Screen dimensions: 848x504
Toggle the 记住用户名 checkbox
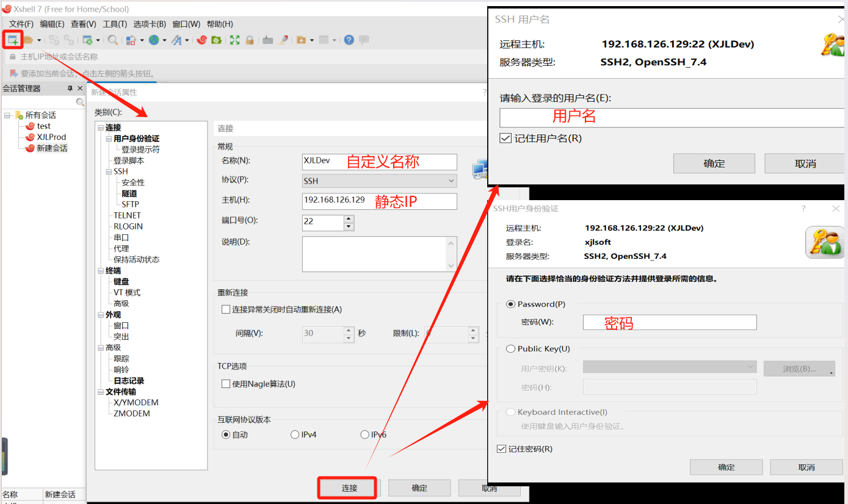505,139
